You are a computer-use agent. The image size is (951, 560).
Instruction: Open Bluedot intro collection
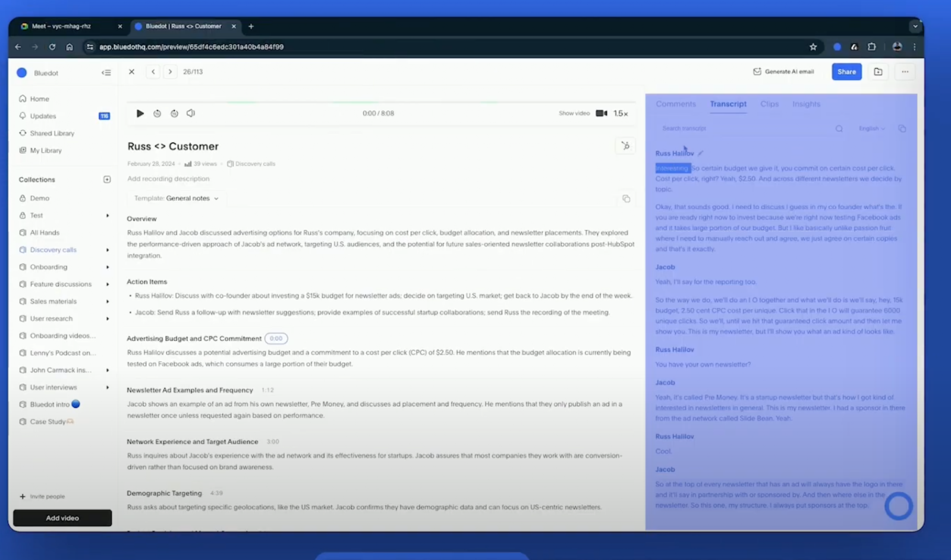tap(50, 404)
